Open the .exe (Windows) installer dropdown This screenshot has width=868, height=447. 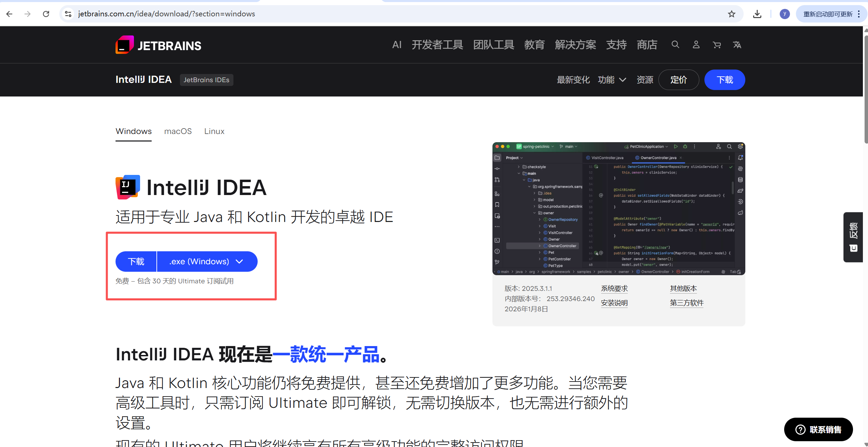coord(207,262)
